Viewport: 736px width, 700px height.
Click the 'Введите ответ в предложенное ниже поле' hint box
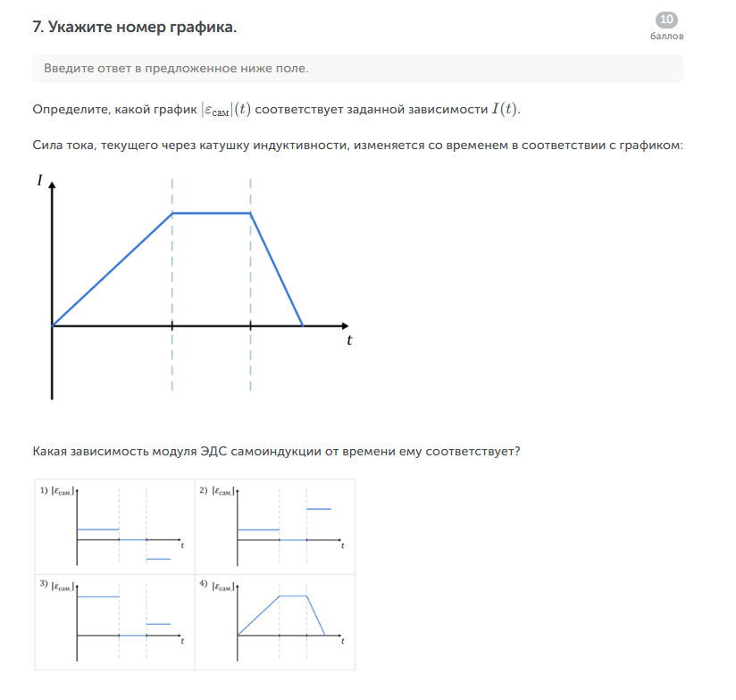357,69
